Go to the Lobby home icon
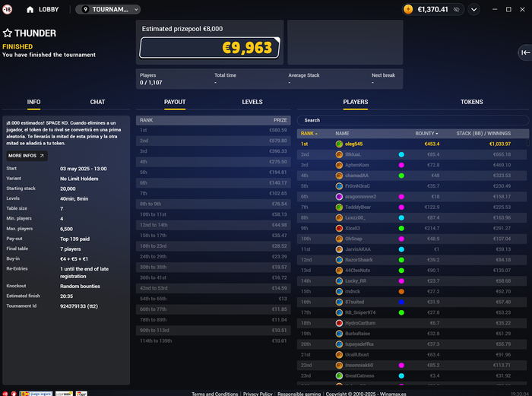This screenshot has width=532, height=396. 30,10
